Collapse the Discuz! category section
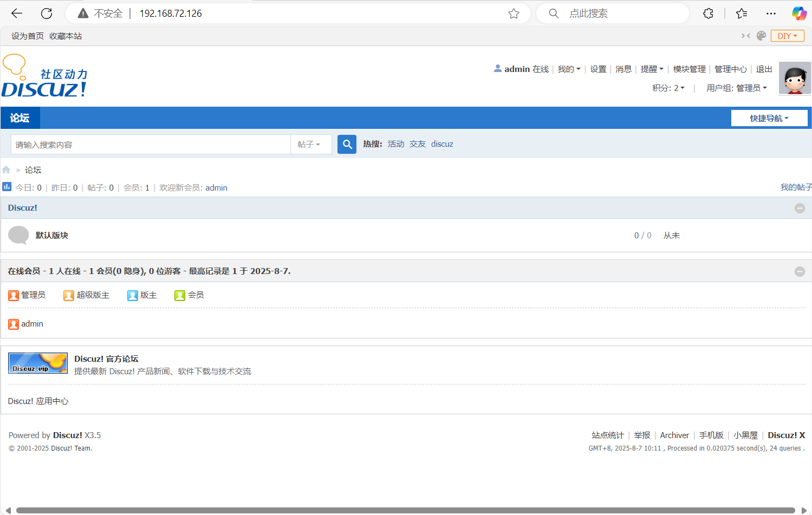The height and width of the screenshot is (515, 812). 800,208
